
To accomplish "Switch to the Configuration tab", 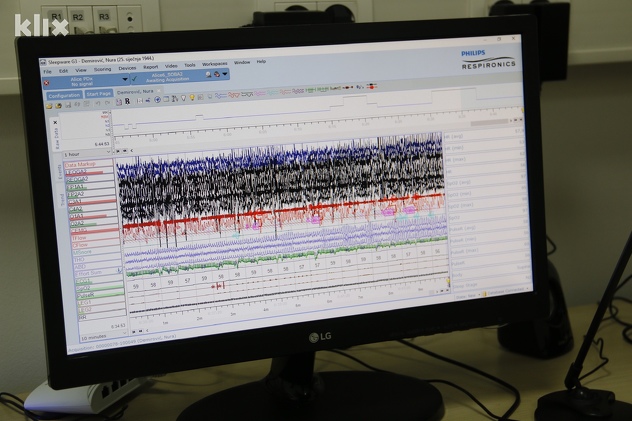I will [64, 95].
